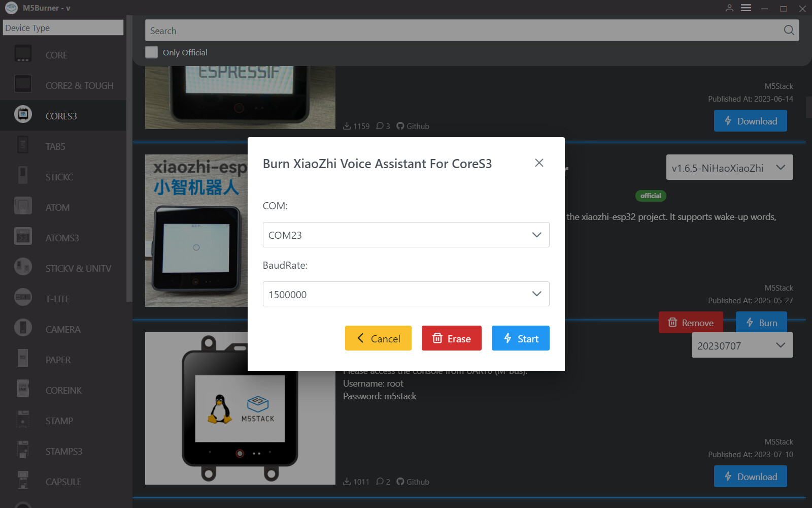Click the M5Burner app logo
812x508 pixels.
[x=11, y=8]
